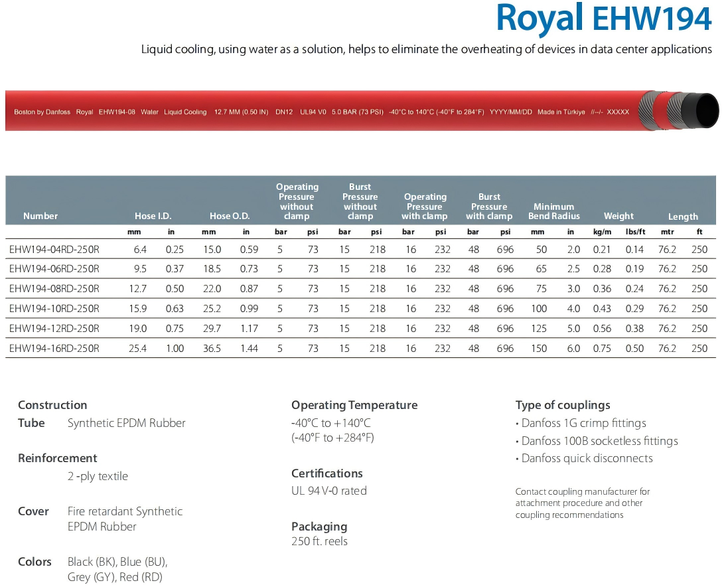Click the Construction section heading
Screen dimensions: 728x587
click(52, 405)
